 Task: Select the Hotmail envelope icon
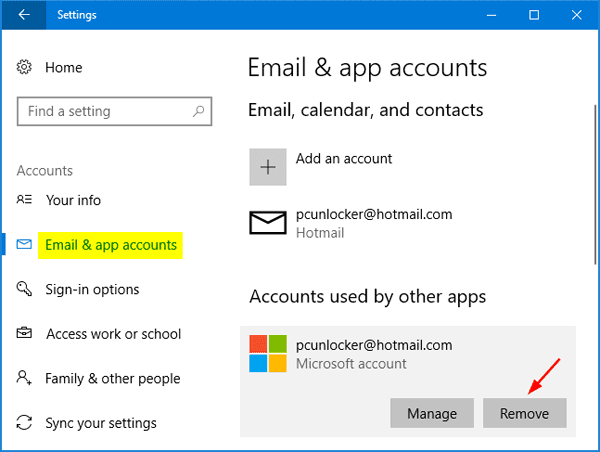(x=268, y=223)
